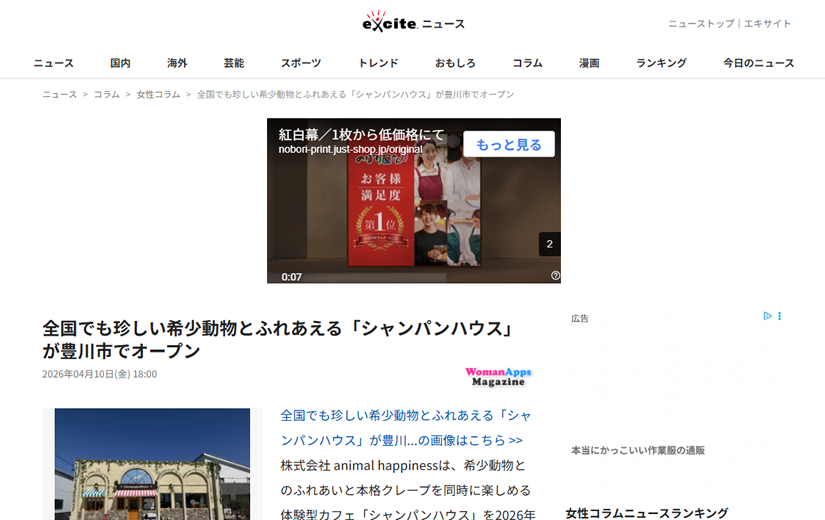Go to the コラム breadcrumb

(x=106, y=94)
